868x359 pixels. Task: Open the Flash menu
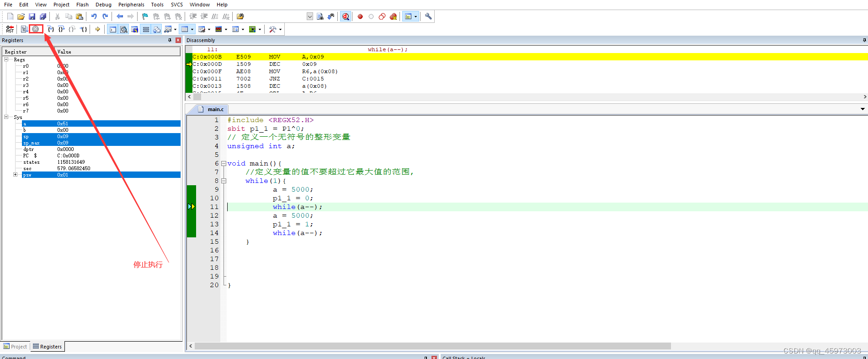coord(82,5)
